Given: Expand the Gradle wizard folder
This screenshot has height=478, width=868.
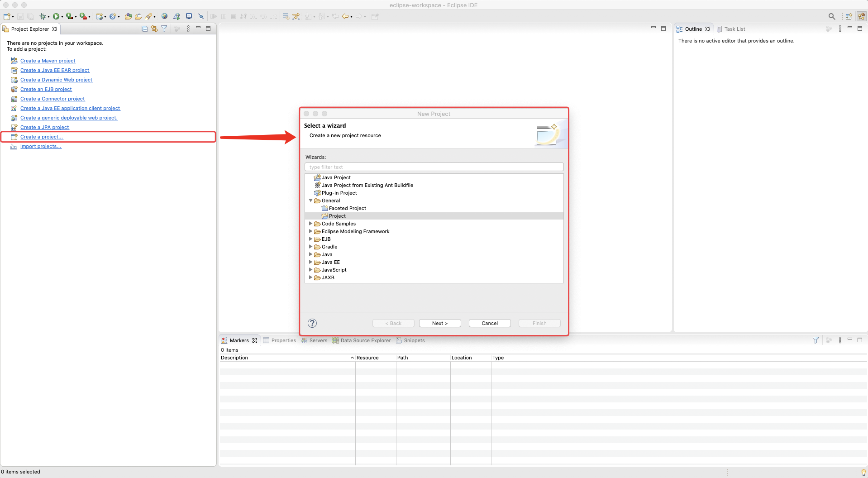Looking at the screenshot, I should click(x=311, y=247).
